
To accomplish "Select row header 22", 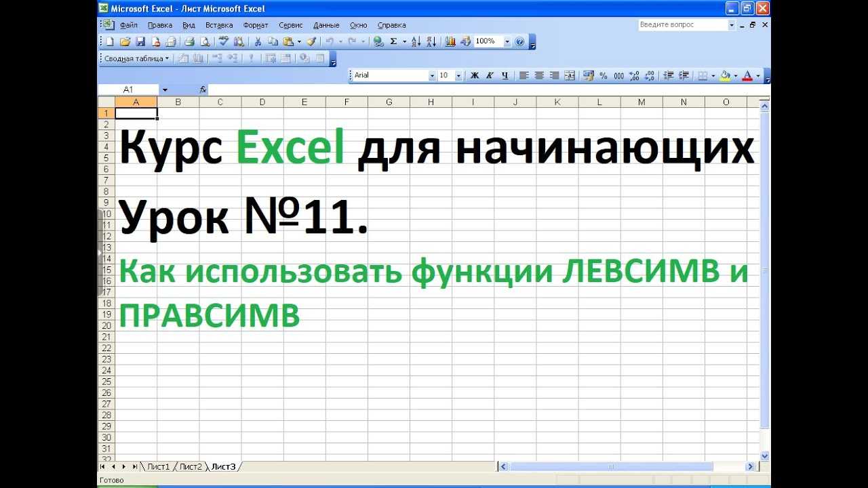I will tap(106, 348).
